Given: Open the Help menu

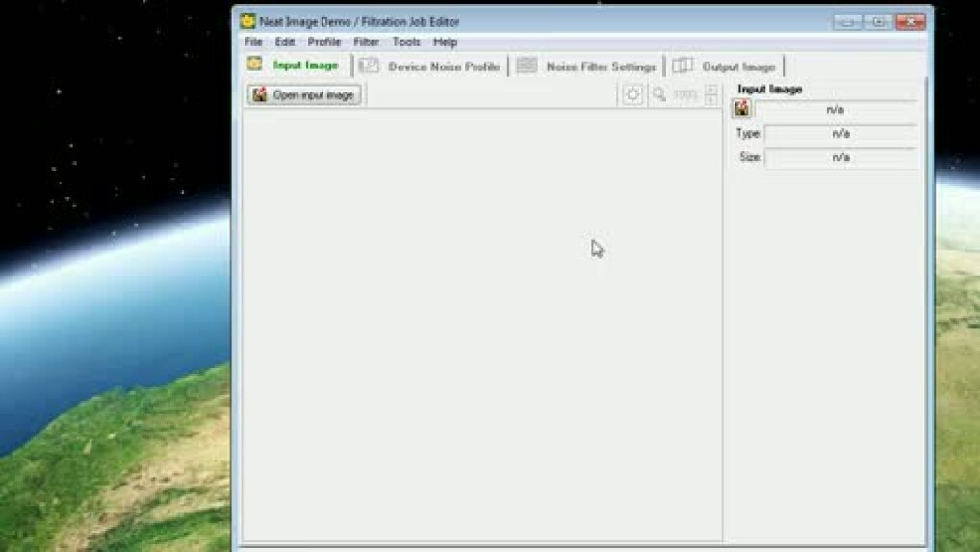Looking at the screenshot, I should pos(445,42).
